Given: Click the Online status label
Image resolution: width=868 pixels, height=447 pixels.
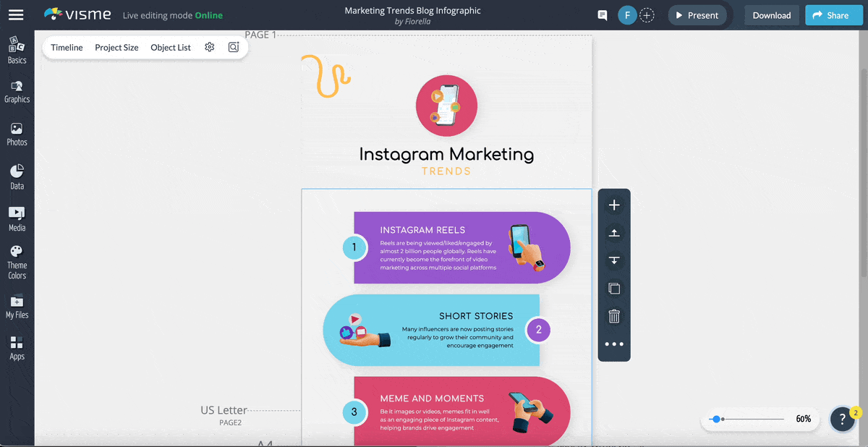Looking at the screenshot, I should coord(209,15).
